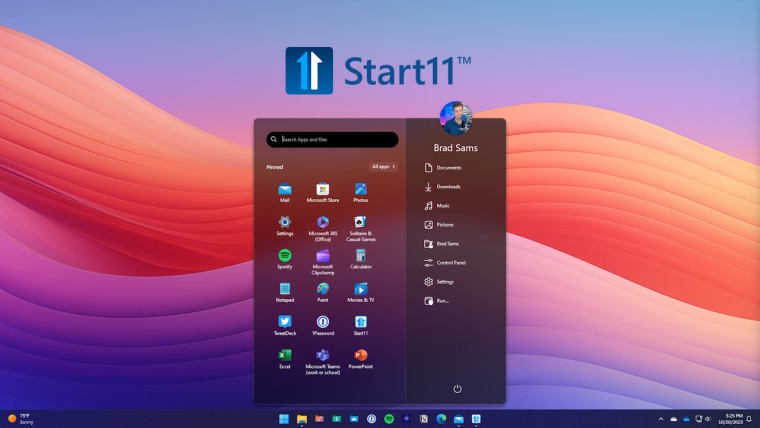Launch Microsoft Clipchamp
This screenshot has height=428, width=760.
coord(323,257)
